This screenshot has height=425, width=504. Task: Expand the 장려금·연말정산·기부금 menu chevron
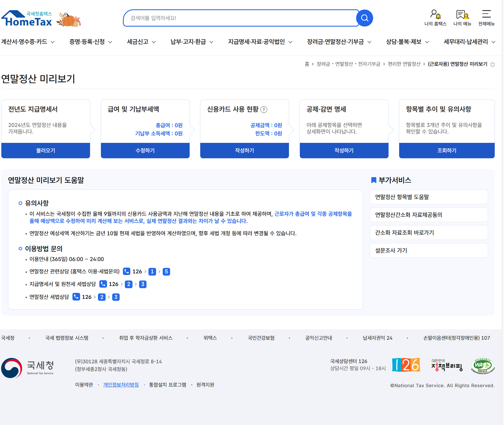(x=369, y=42)
